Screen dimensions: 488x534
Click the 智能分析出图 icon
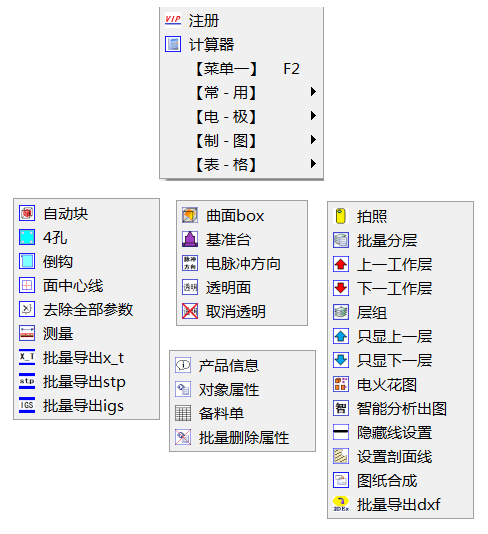tap(341, 408)
